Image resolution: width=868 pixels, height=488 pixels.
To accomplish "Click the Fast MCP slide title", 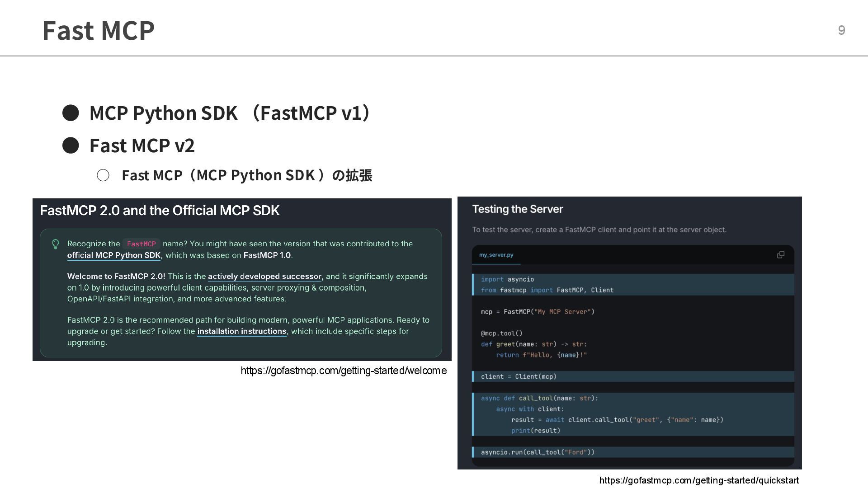I will [x=98, y=30].
